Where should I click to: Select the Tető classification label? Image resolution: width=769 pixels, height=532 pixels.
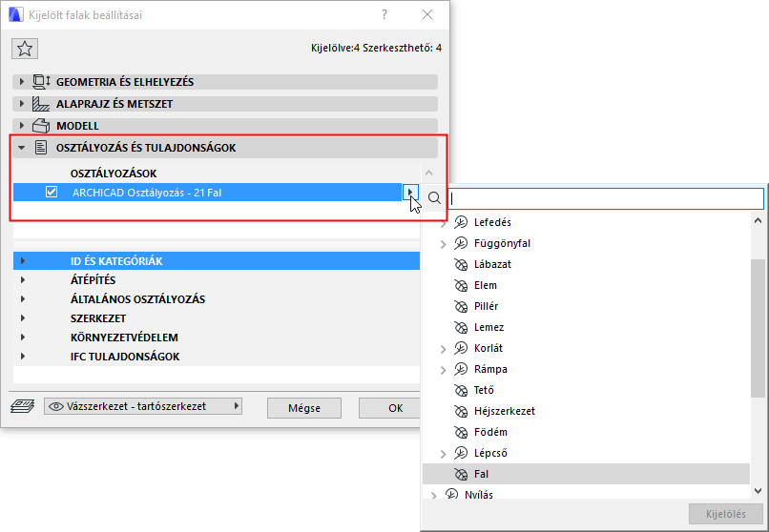click(484, 391)
